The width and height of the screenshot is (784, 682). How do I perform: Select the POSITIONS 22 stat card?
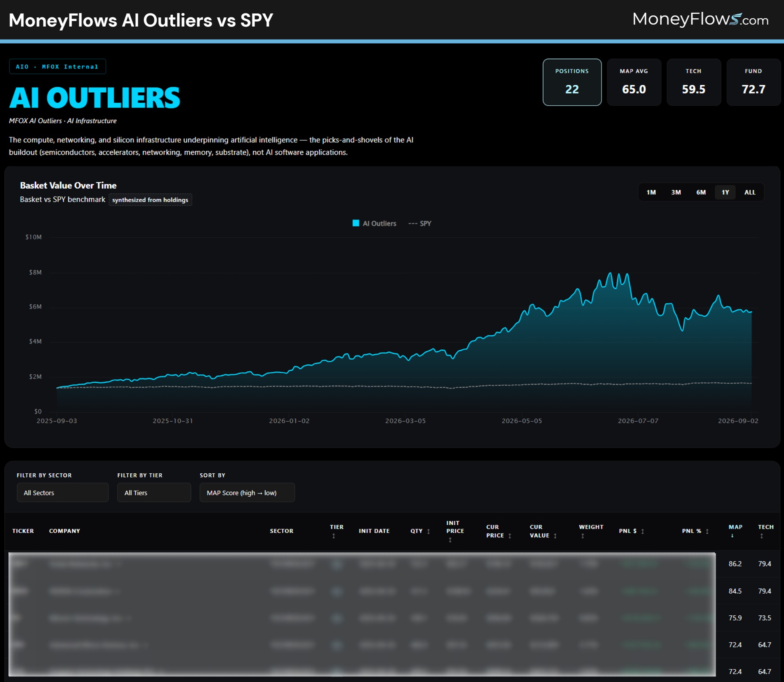(x=572, y=82)
